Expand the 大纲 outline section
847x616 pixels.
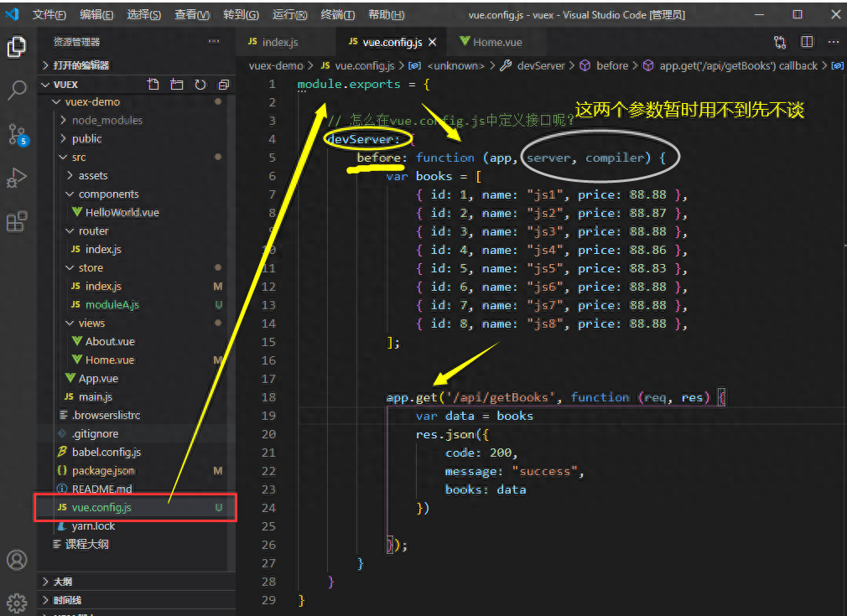136,582
